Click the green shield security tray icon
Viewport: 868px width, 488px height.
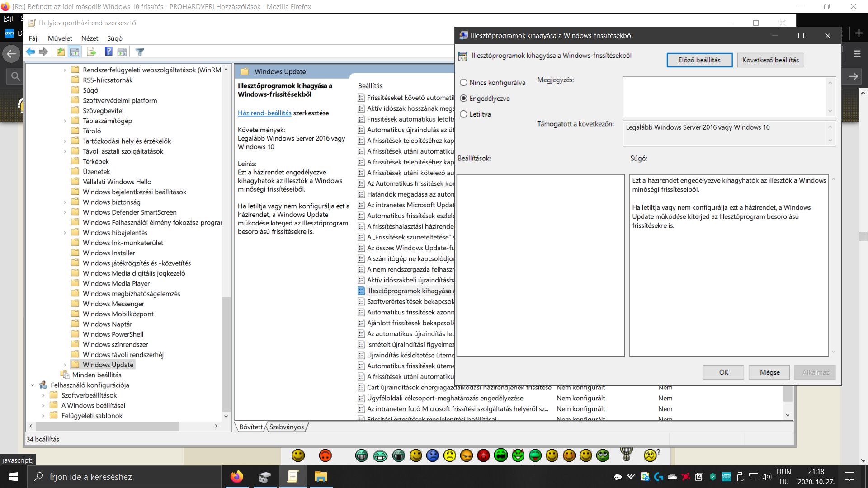tap(713, 477)
